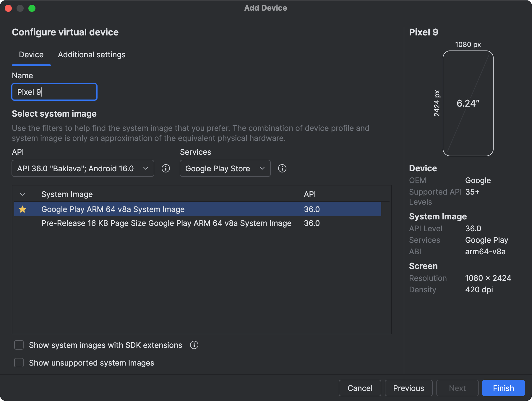Enable Show system images with SDK extensions
The image size is (532, 401).
point(19,345)
